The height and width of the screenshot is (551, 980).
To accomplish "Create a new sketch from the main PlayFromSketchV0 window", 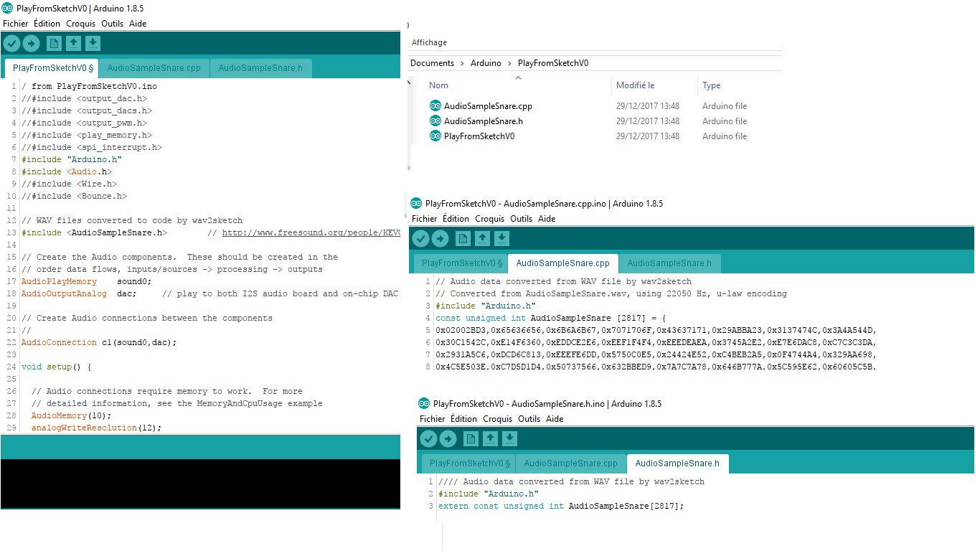I will pos(54,44).
